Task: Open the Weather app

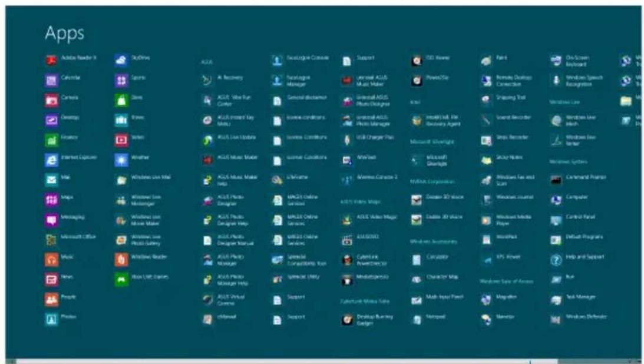Action: click(132, 160)
